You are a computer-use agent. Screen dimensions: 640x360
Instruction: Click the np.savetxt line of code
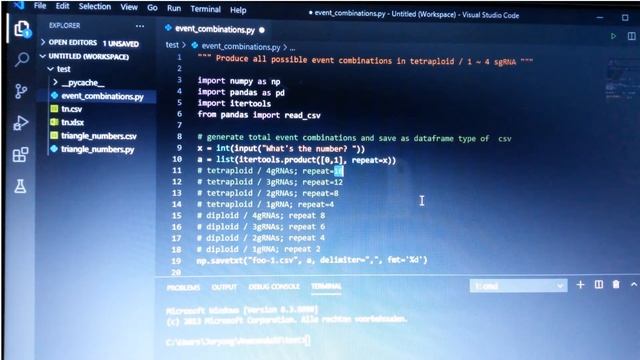click(312, 260)
